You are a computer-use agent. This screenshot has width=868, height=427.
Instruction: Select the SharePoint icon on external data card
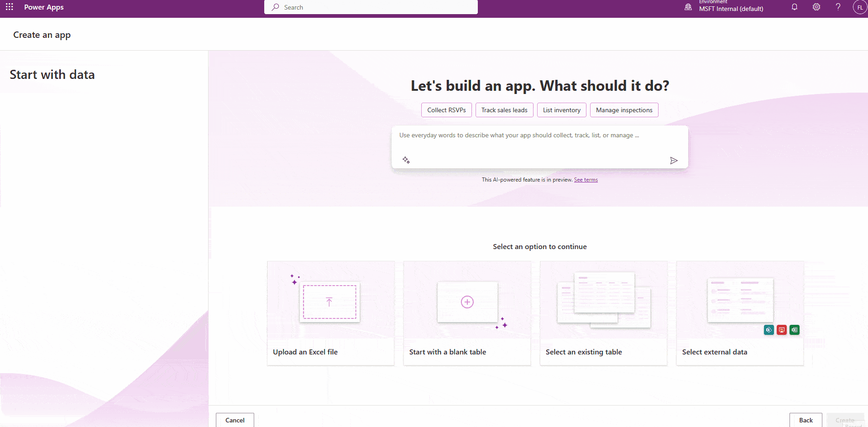[769, 330]
